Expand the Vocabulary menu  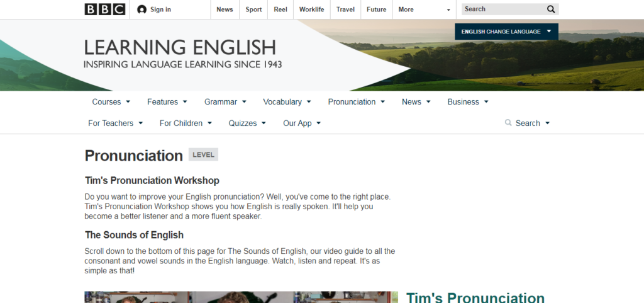pos(287,102)
